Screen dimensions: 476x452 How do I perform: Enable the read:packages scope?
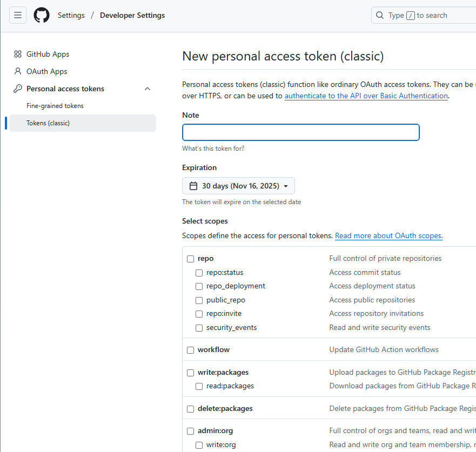point(199,386)
